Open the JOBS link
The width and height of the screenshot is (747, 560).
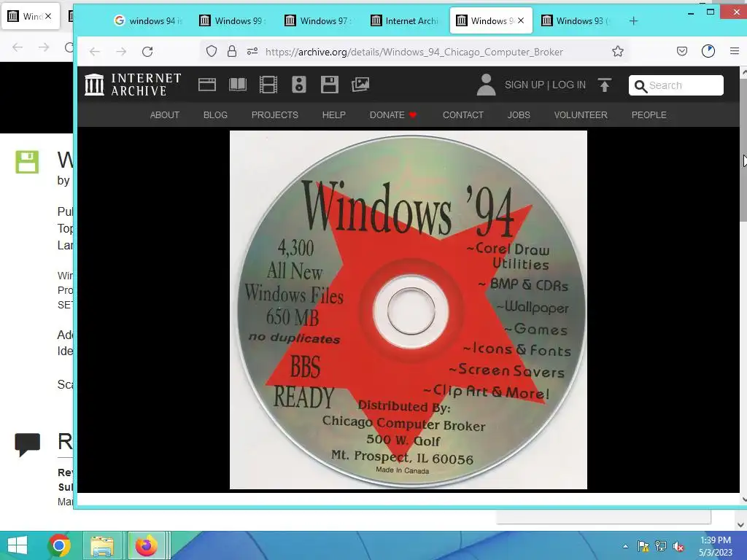[x=519, y=114]
